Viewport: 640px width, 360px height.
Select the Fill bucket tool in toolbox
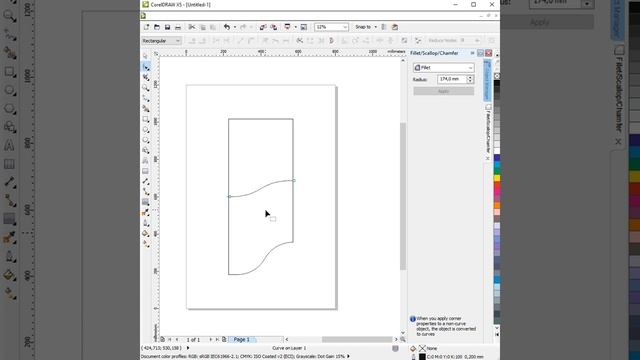pos(146,233)
